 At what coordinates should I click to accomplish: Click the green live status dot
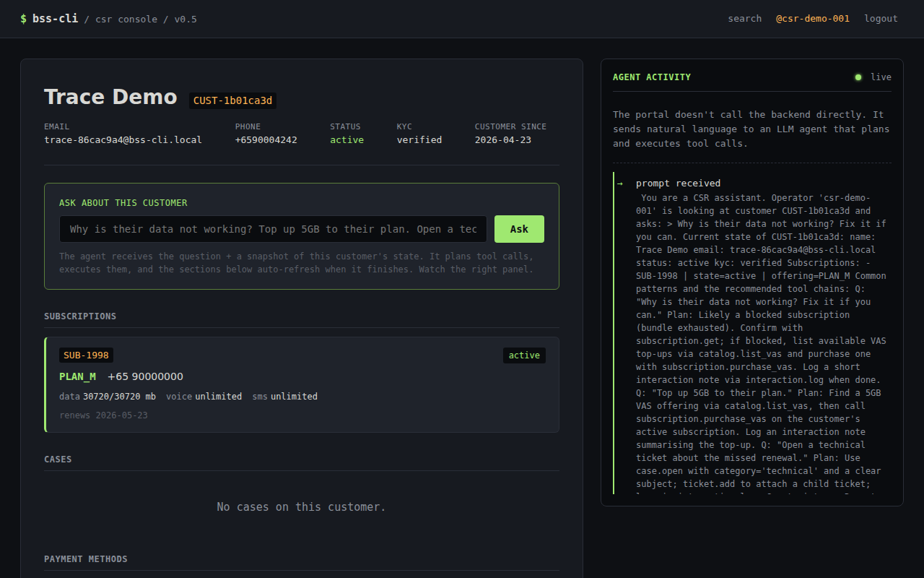tap(858, 77)
